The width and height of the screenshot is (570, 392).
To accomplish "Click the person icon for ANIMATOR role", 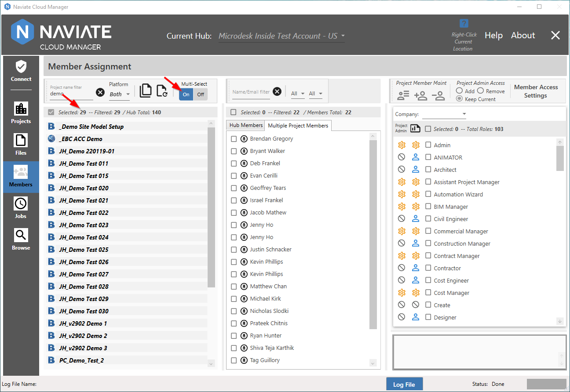I will click(x=416, y=157).
